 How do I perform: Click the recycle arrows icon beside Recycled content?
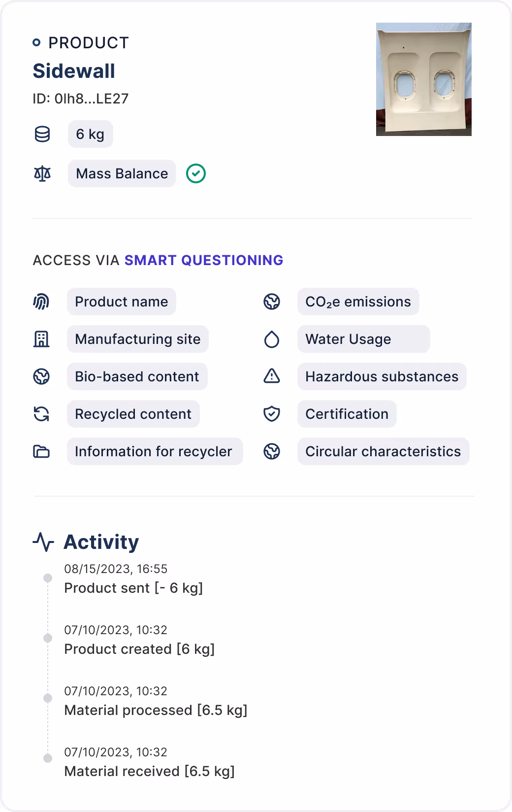coord(41,414)
